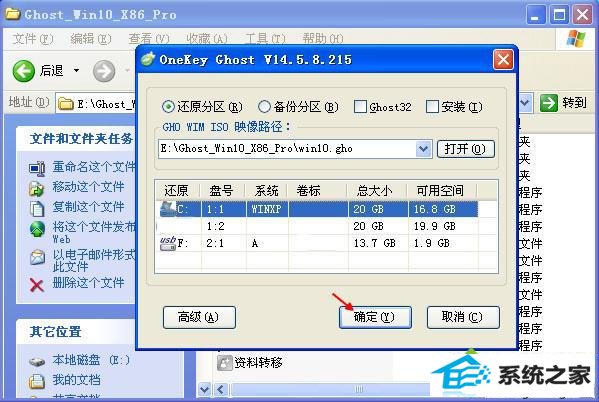Click the 重命名这个文件 link
Image resolution: width=599 pixels, height=402 pixels.
pos(94,167)
